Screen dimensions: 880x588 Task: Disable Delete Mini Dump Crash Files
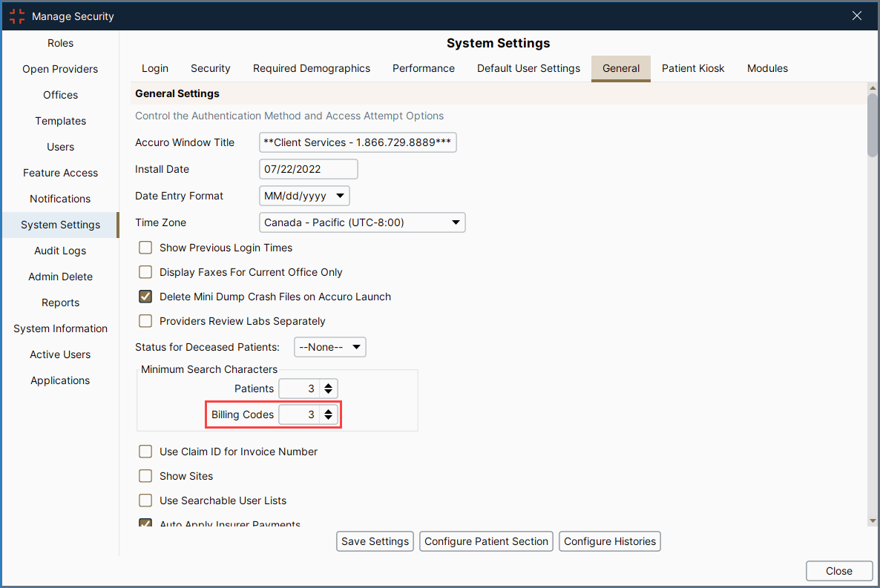pyautogui.click(x=145, y=297)
